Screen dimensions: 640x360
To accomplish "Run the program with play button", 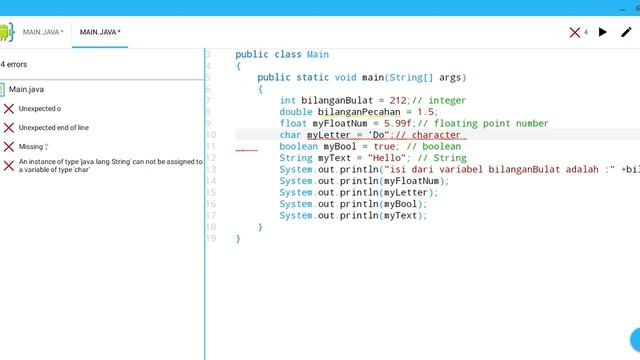I will [602, 32].
